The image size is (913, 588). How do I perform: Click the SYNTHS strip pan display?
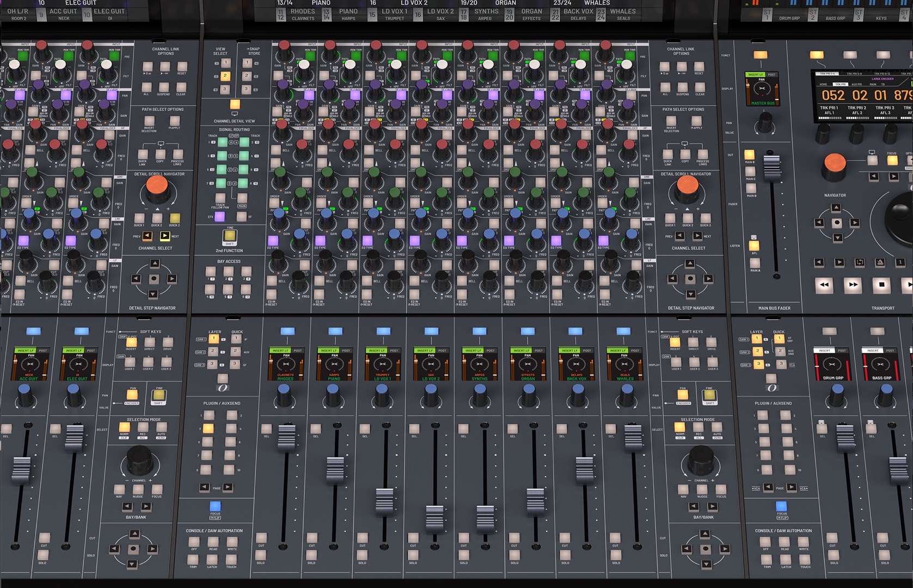point(479,364)
